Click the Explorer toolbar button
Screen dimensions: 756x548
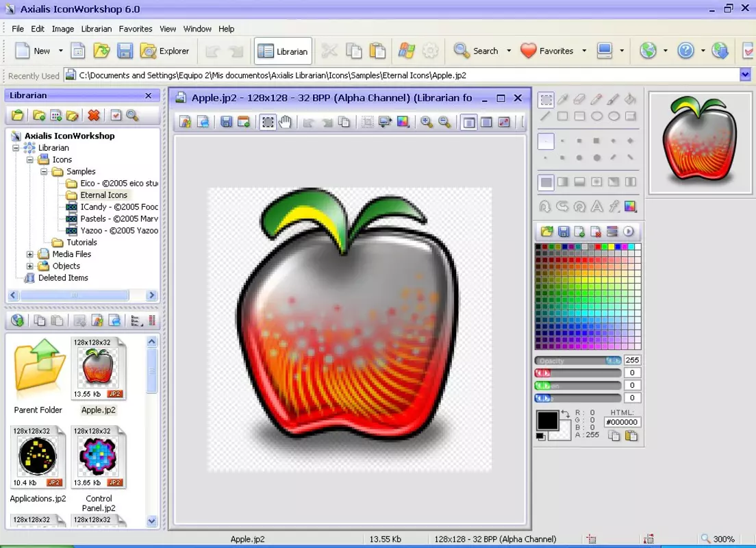coord(165,51)
